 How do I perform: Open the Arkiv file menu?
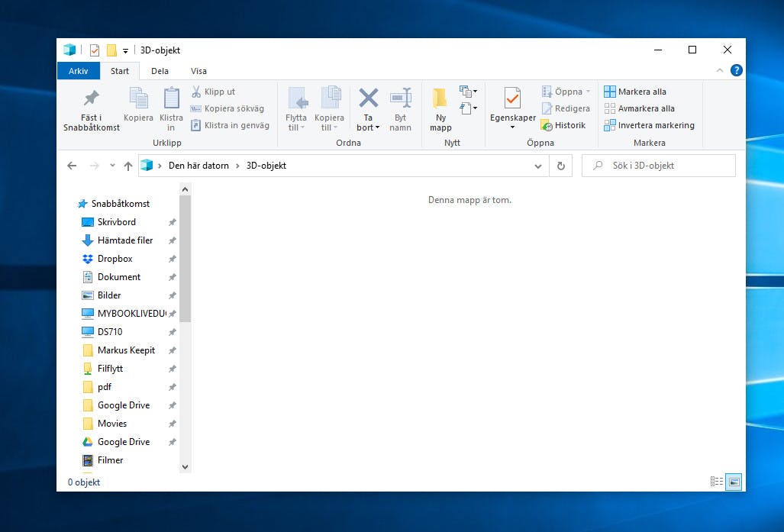click(78, 71)
